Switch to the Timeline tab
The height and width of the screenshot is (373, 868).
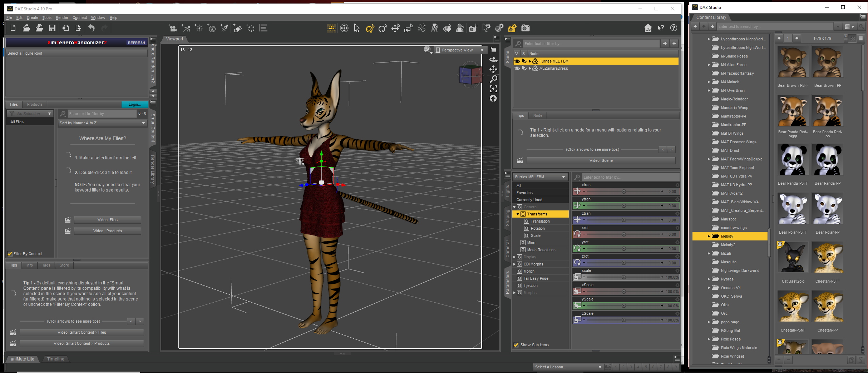(x=55, y=359)
